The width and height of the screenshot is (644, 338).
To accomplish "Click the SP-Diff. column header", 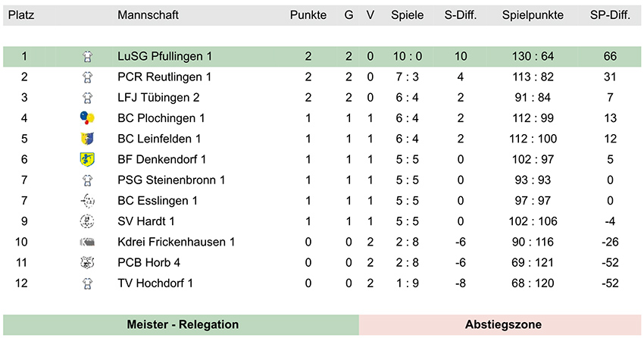I will (x=610, y=15).
